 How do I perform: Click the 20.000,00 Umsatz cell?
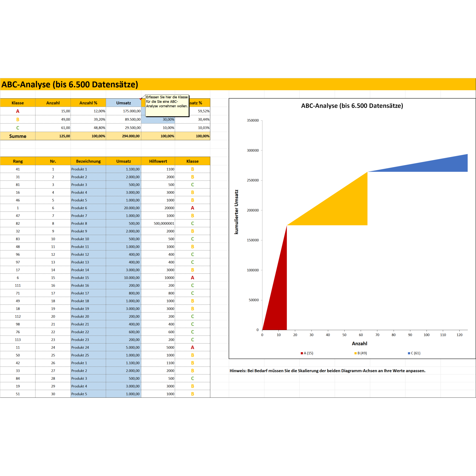click(x=123, y=208)
